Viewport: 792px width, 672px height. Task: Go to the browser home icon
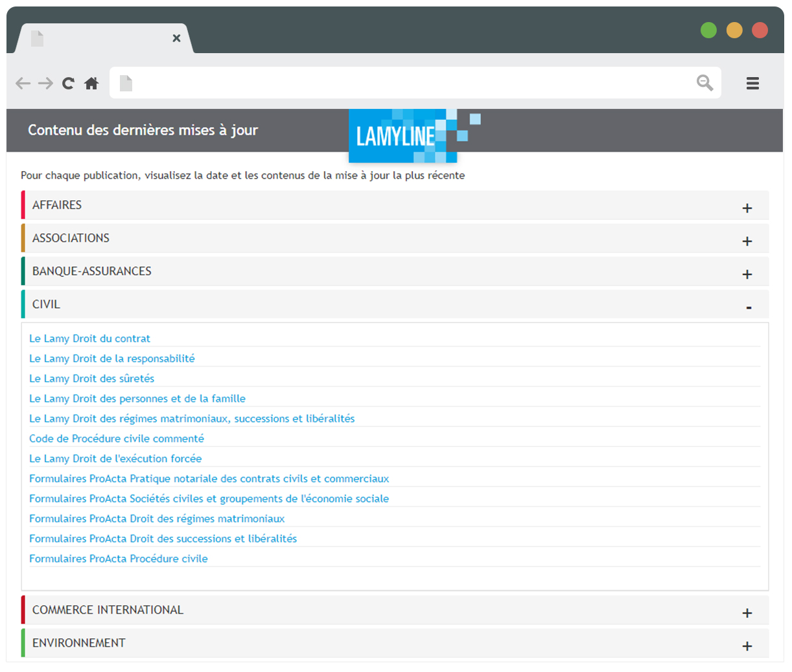91,84
